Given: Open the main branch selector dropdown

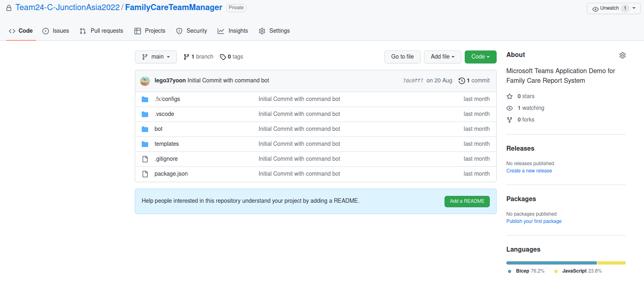Looking at the screenshot, I should pos(156,57).
